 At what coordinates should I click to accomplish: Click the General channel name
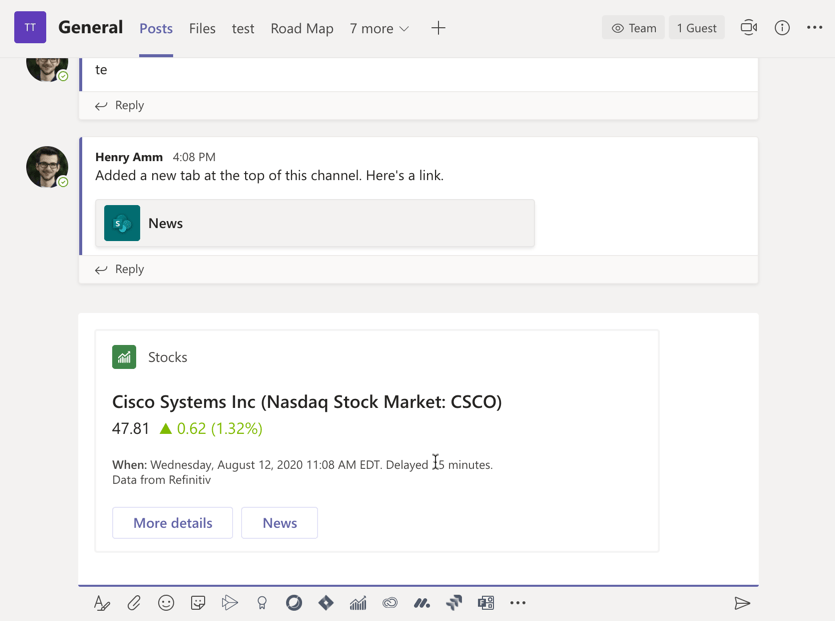coord(91,27)
